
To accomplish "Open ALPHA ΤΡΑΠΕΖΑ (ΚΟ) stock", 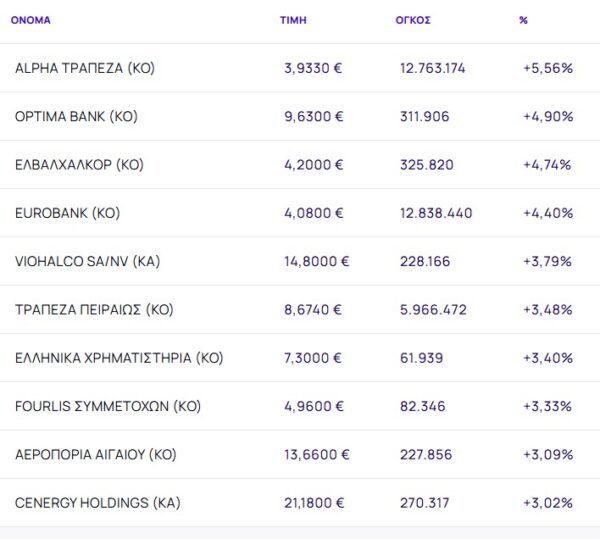I will [85, 68].
